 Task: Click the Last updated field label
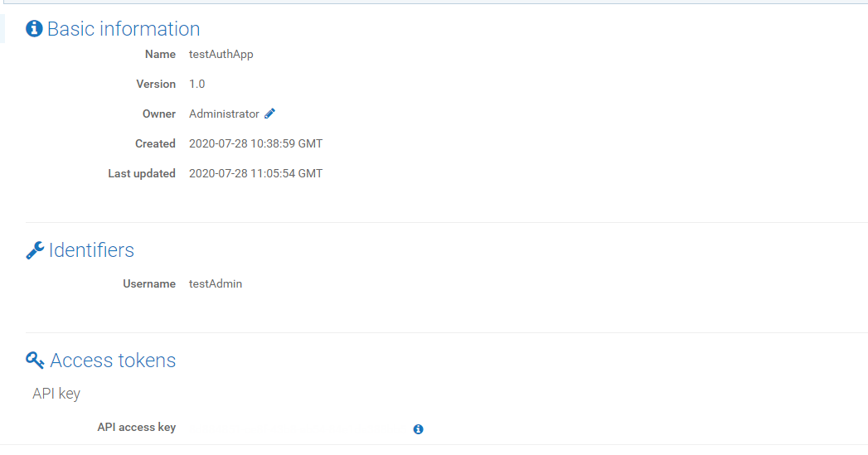coord(142,174)
